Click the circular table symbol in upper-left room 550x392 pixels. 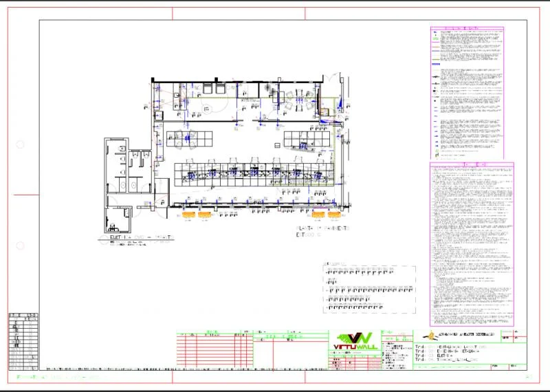[x=207, y=110]
